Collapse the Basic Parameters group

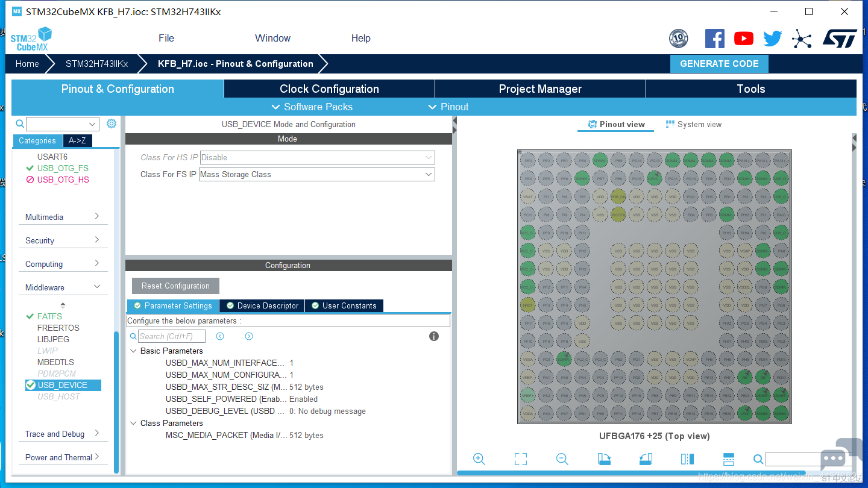pos(134,351)
